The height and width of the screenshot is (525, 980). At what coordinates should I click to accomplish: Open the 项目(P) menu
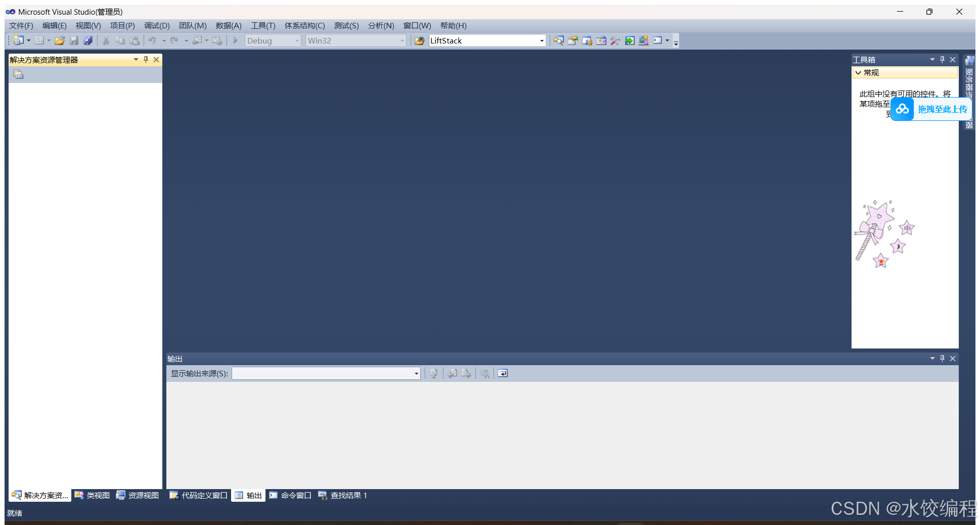click(122, 26)
